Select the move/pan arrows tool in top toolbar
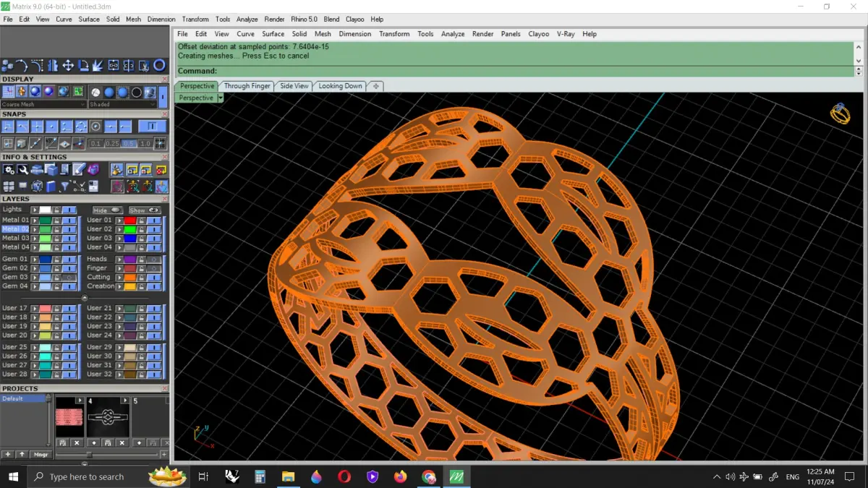The width and height of the screenshot is (868, 488). 68,65
